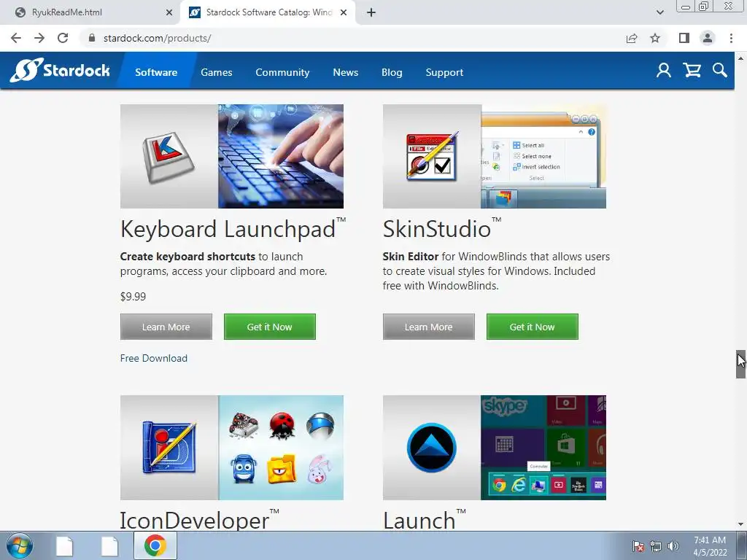Open the Launch product title
The height and width of the screenshot is (560, 747).
pyautogui.click(x=424, y=519)
